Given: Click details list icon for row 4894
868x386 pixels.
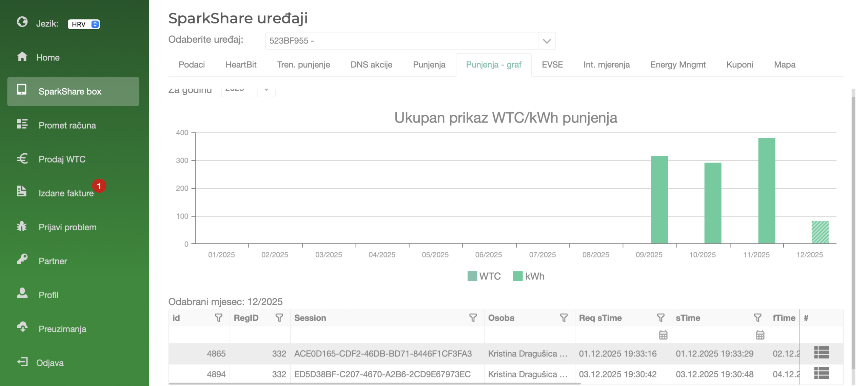Looking at the screenshot, I should pos(821,373).
